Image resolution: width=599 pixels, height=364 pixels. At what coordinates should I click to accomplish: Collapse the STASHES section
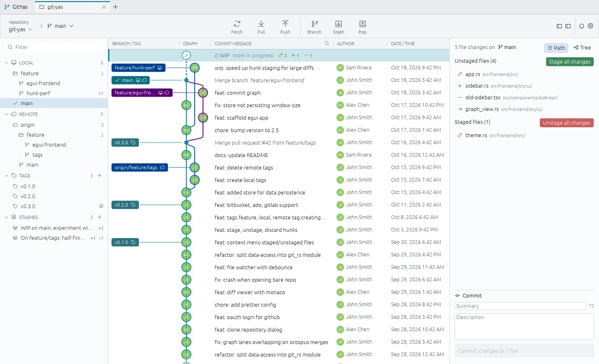(7, 217)
